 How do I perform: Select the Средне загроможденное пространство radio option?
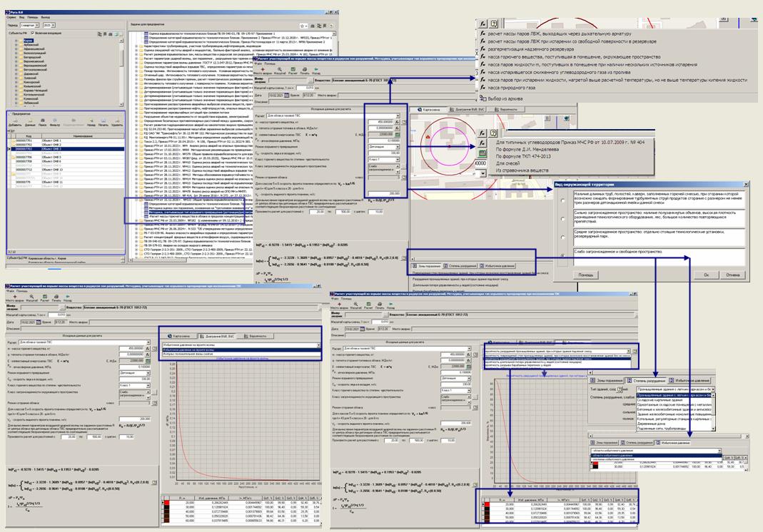pos(564,239)
